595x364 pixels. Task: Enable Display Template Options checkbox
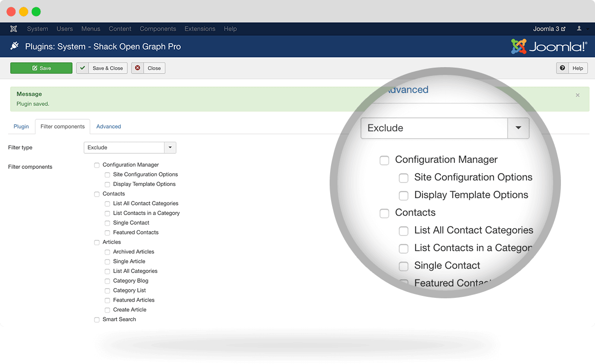(x=108, y=184)
